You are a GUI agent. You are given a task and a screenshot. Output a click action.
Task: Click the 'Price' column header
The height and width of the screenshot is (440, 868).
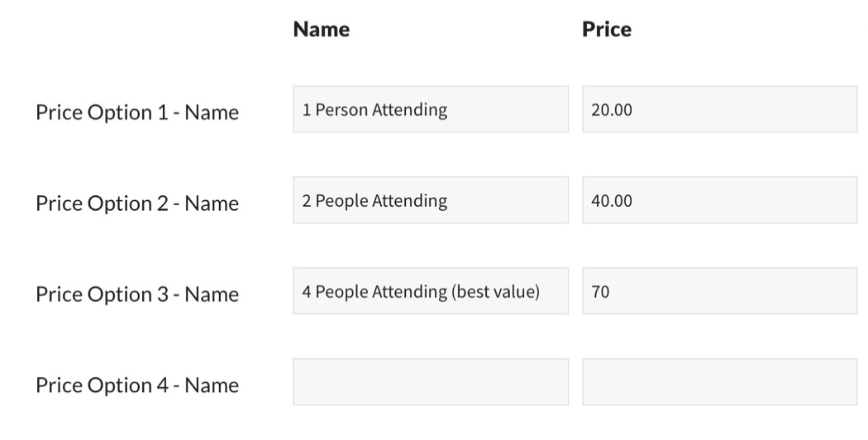(x=607, y=30)
